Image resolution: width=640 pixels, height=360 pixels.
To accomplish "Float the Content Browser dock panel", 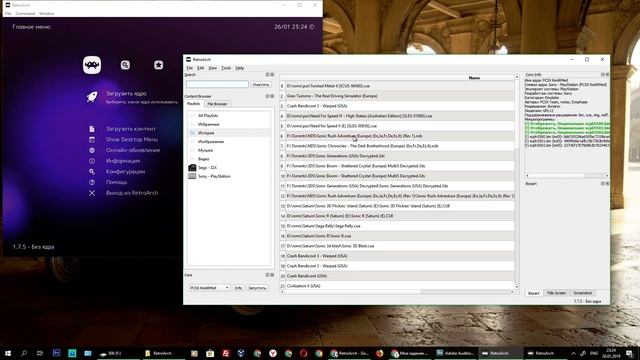I will coord(268,96).
